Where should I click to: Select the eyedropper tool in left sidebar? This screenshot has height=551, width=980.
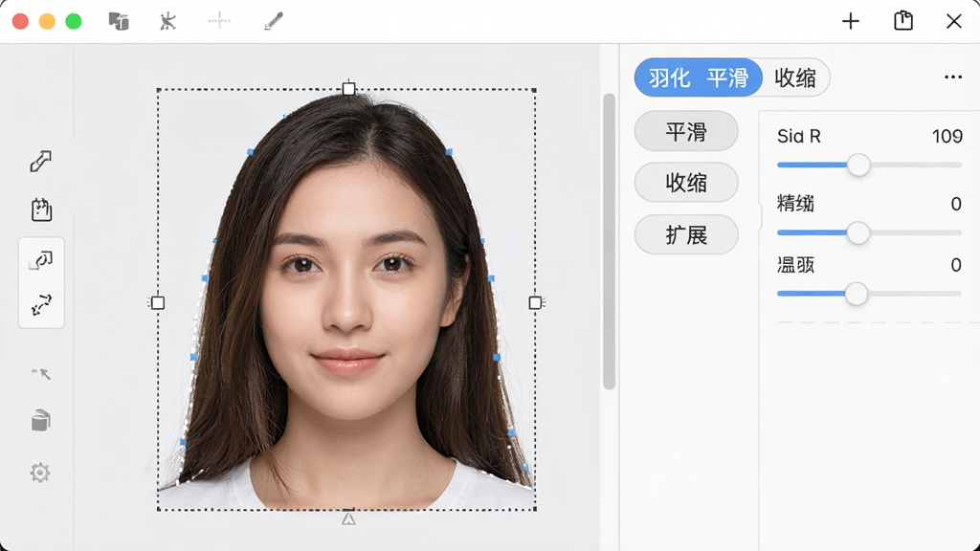pyautogui.click(x=40, y=161)
